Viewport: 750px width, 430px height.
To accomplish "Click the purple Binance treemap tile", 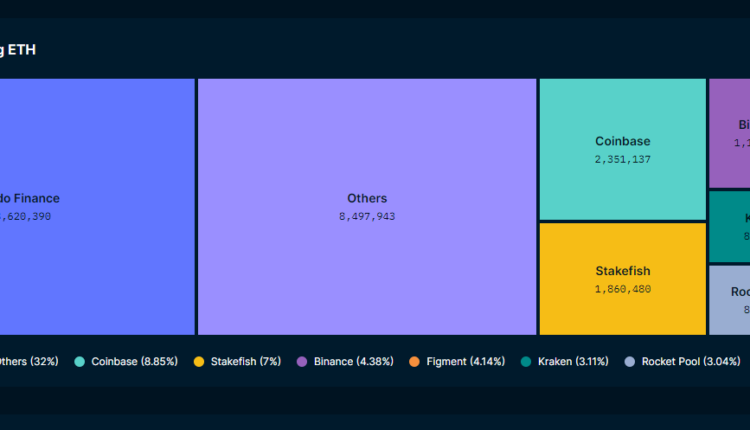I will point(729,133).
